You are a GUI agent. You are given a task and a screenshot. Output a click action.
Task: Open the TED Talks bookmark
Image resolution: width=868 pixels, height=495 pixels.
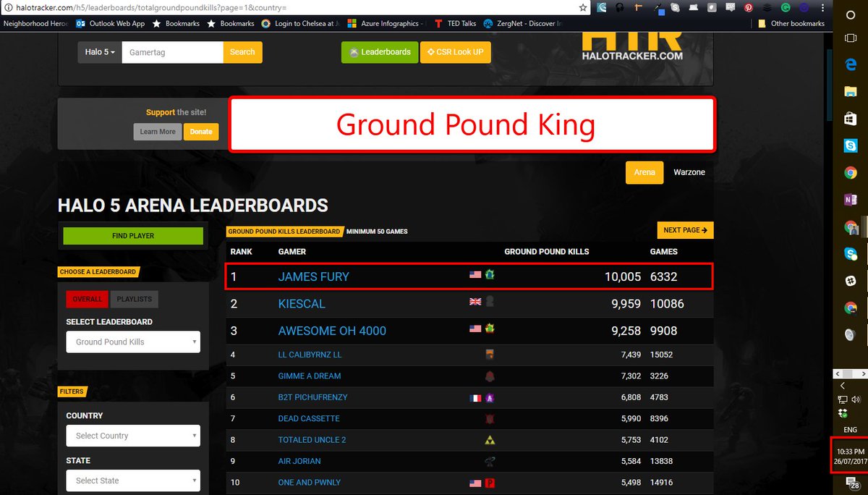pos(455,23)
